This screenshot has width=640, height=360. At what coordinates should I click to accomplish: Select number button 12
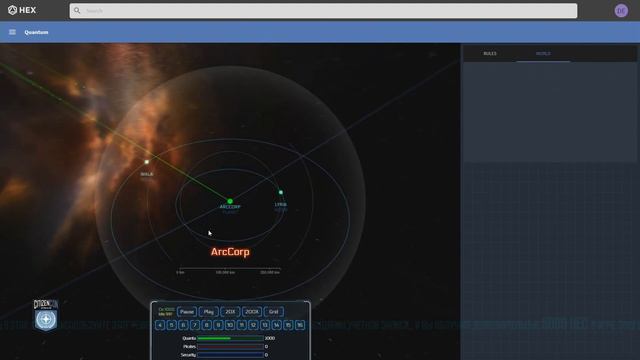click(x=253, y=325)
